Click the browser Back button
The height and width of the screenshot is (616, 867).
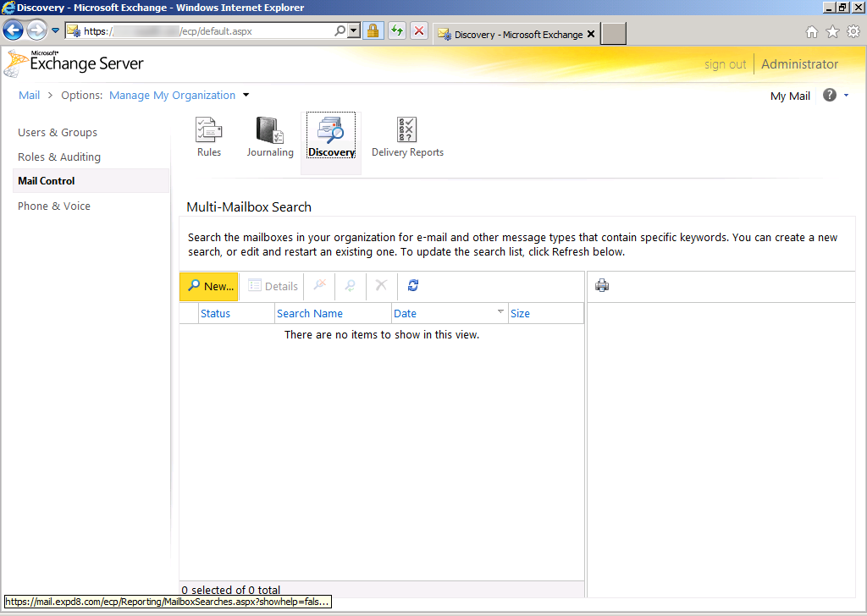click(x=14, y=30)
